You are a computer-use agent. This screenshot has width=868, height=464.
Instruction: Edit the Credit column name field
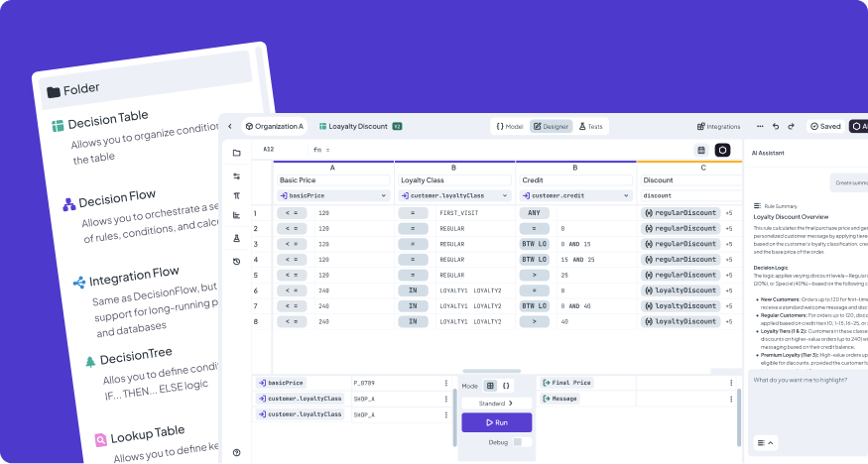tap(575, 180)
